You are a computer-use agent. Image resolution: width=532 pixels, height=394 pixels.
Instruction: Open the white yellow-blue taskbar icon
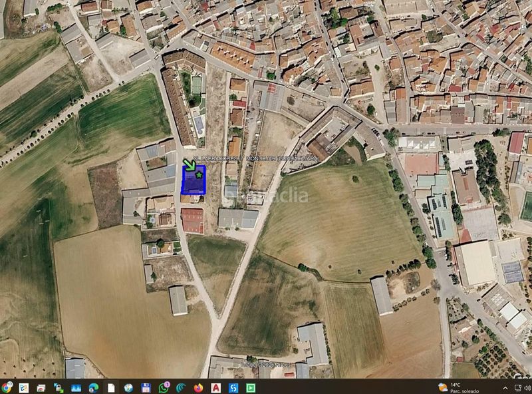coord(24,387)
